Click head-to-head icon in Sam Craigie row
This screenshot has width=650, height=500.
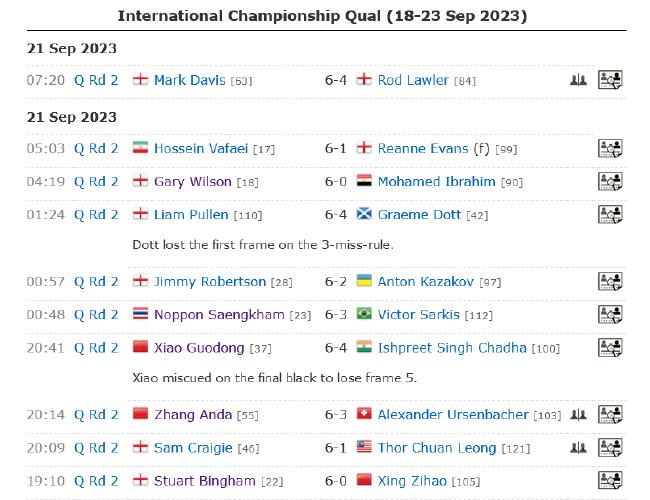tap(578, 448)
